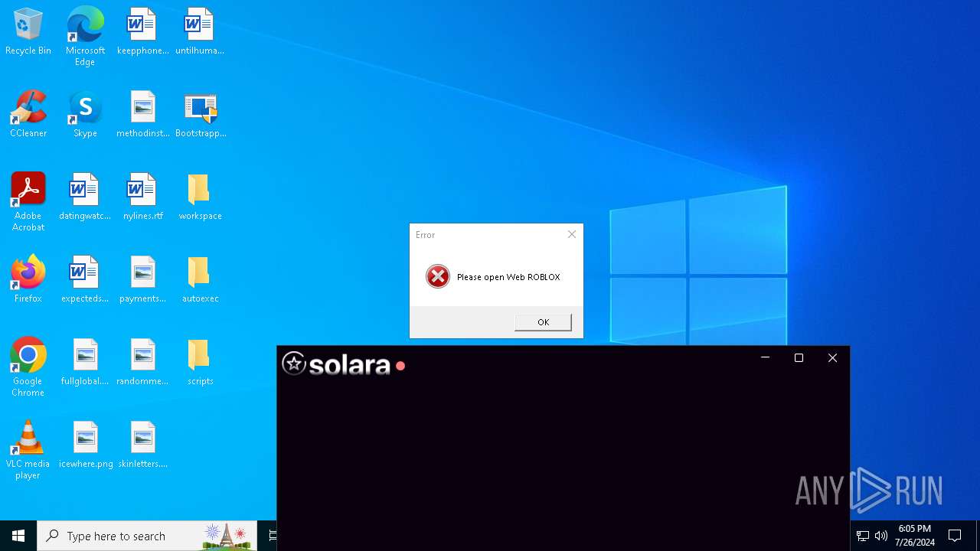Click the red error icon in the dialog

click(x=438, y=277)
